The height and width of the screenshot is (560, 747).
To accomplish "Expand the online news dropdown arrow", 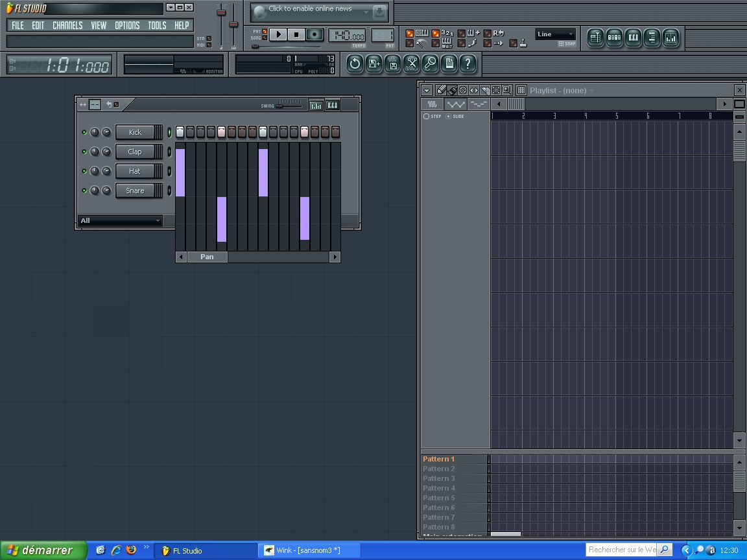I will pos(366,12).
